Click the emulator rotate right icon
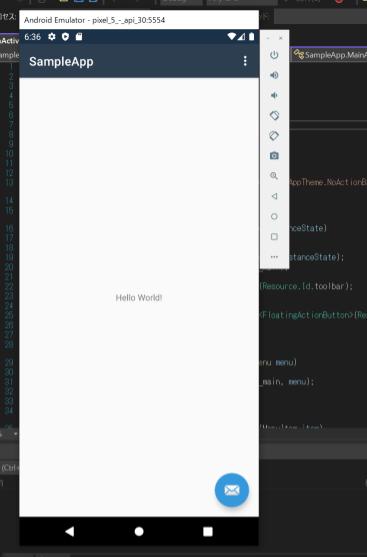This screenshot has width=367, height=557. [274, 136]
